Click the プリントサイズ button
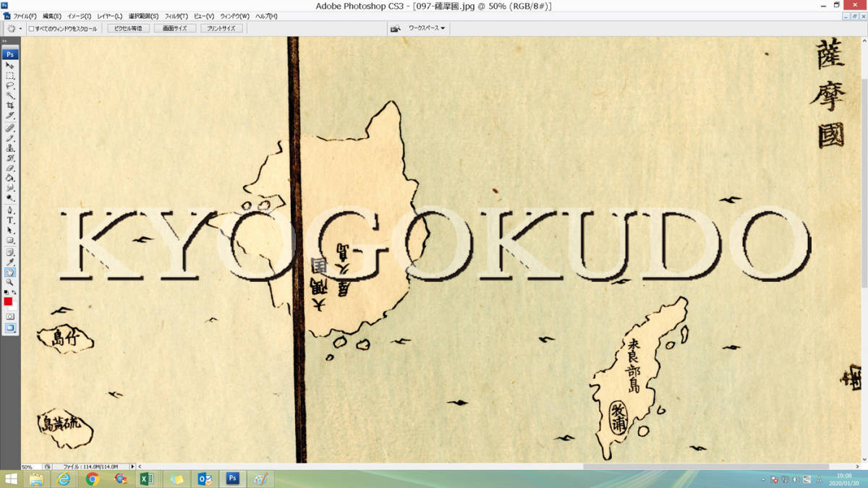This screenshot has height=488, width=868. click(221, 29)
